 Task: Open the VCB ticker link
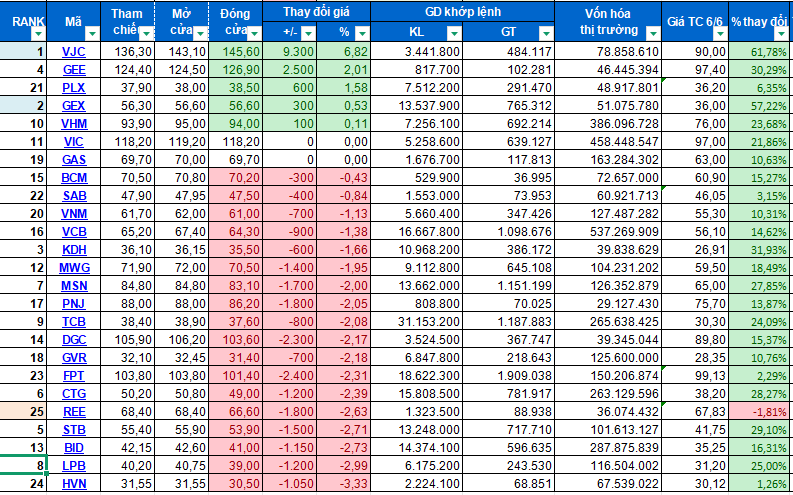[x=73, y=232]
